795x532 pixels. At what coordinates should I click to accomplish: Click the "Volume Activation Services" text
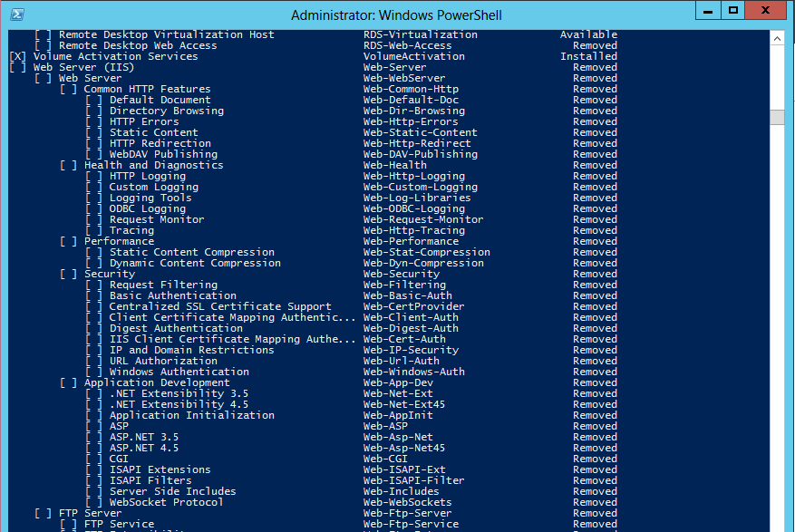116,56
